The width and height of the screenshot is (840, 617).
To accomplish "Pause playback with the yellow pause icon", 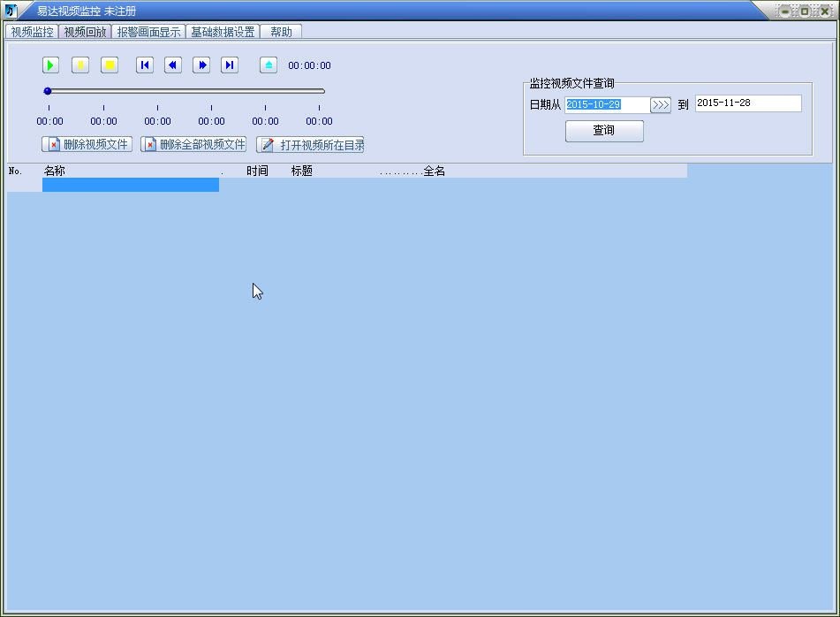I will (x=80, y=65).
